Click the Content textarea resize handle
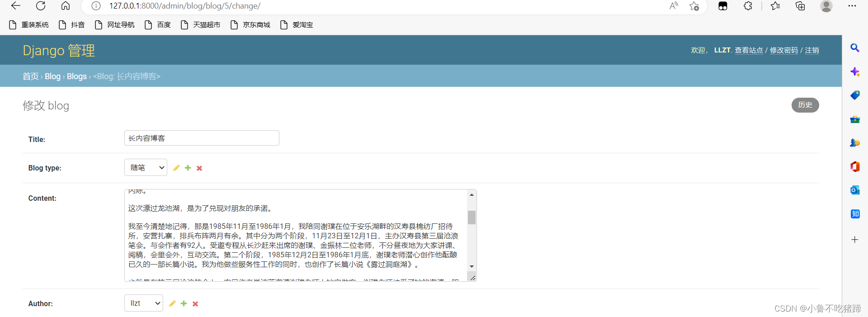Viewport: 868px width, 317px height. [x=472, y=278]
